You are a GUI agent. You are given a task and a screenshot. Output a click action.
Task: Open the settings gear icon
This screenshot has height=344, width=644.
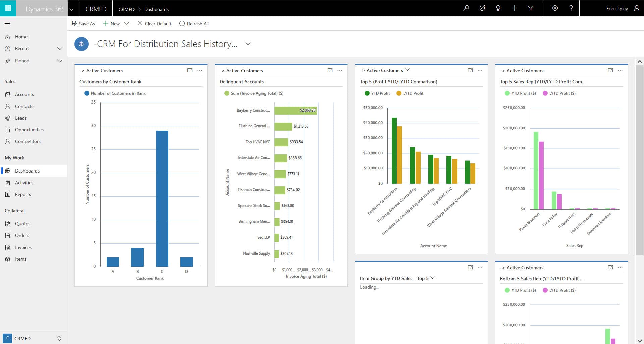pos(555,8)
